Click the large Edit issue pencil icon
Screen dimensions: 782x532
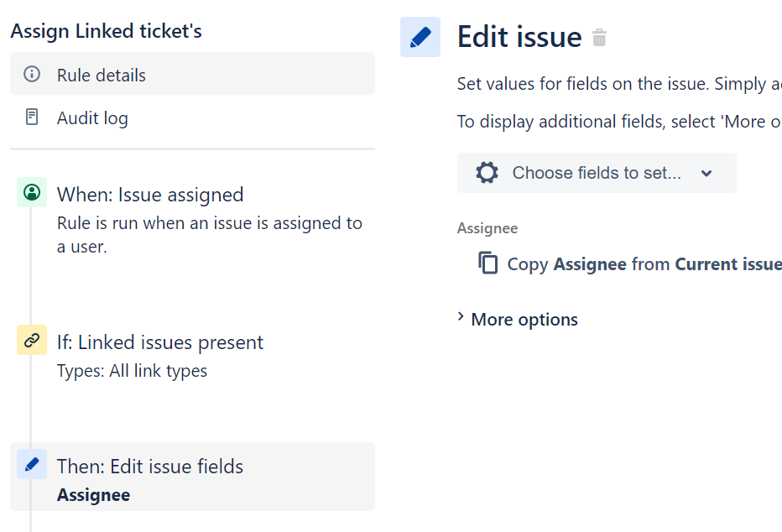(x=420, y=38)
